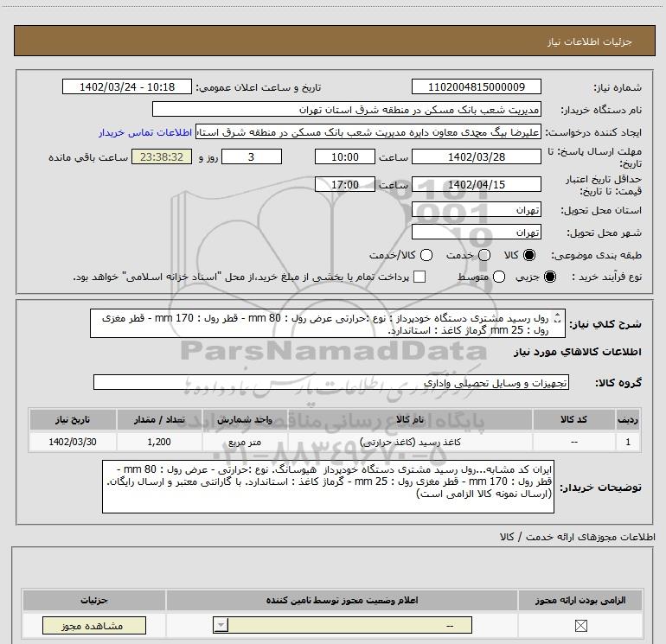The height and width of the screenshot is (644, 666).
Task: Click the delivery province field تهران
Action: (476, 209)
